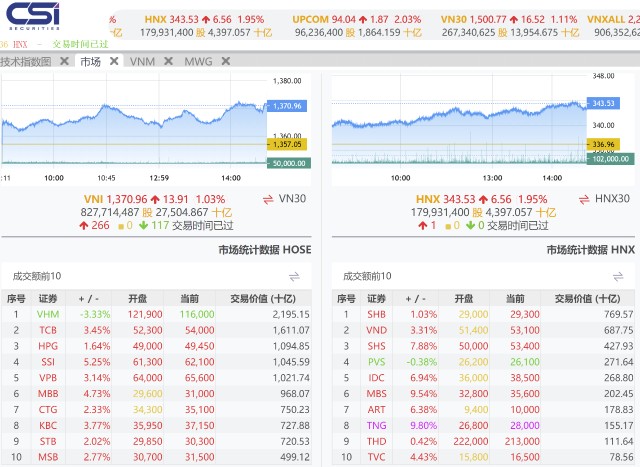Close the 市场 tab
The image size is (640, 467).
tap(114, 61)
